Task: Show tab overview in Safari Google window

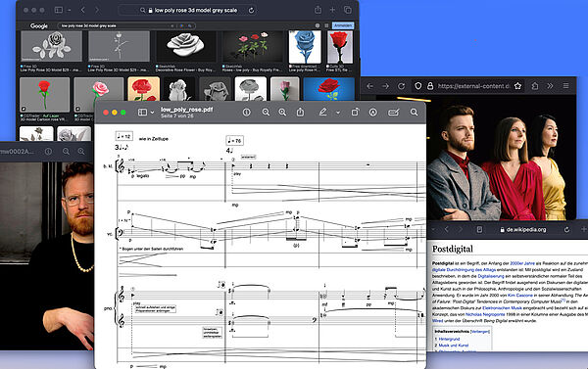Action: (348, 10)
